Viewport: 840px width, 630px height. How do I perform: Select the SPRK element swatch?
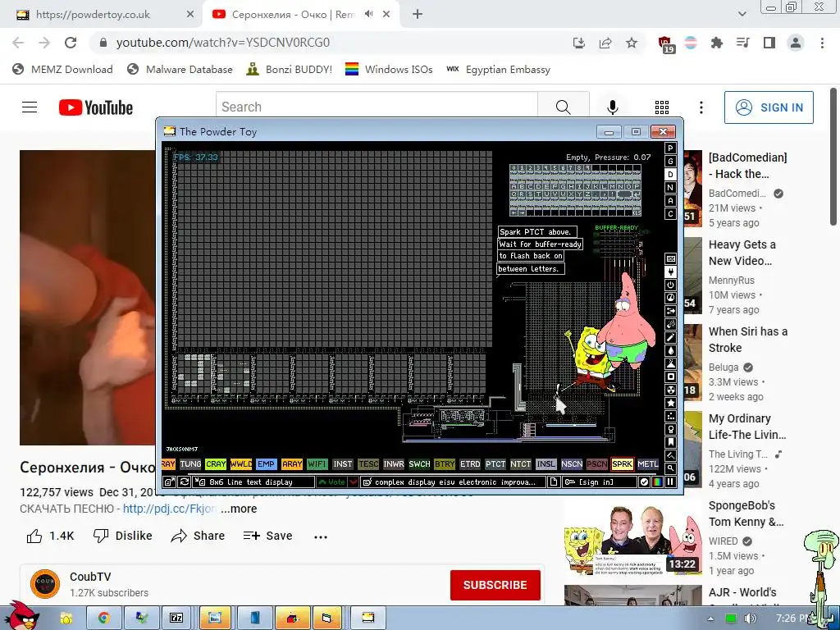tap(622, 464)
